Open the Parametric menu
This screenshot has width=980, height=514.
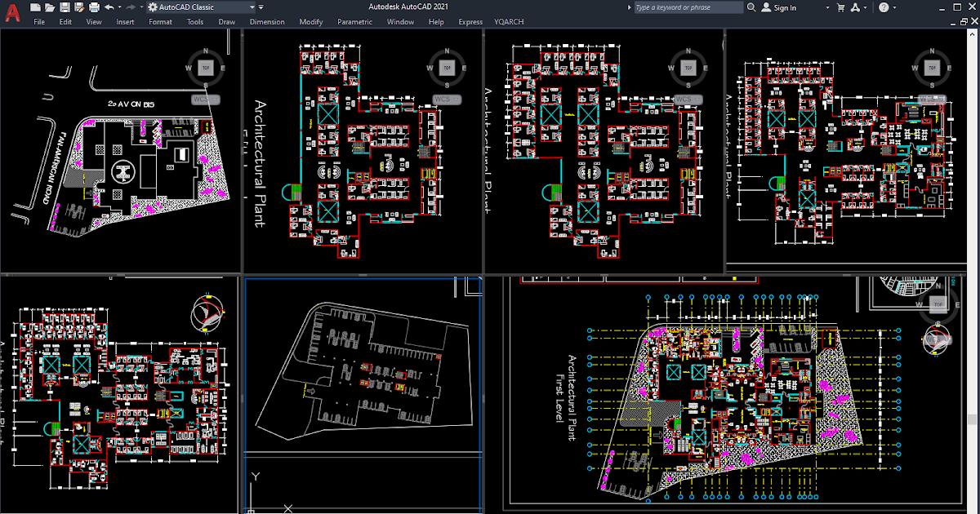tap(354, 22)
